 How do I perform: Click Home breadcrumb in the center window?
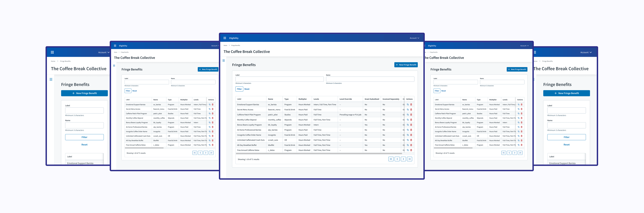[225, 45]
